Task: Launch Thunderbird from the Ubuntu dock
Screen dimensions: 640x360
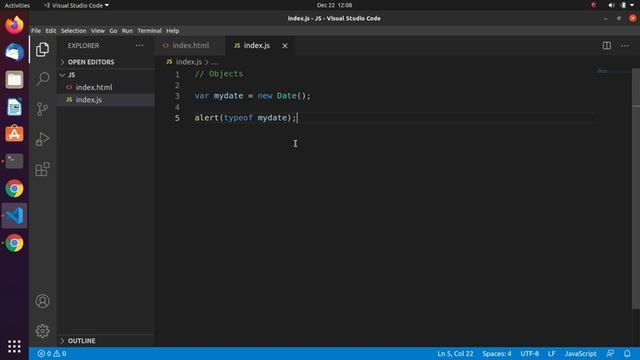Action: 14,52
